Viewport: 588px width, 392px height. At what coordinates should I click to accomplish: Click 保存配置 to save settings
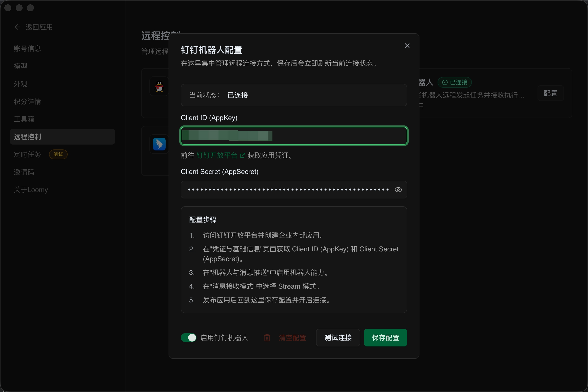click(x=385, y=338)
